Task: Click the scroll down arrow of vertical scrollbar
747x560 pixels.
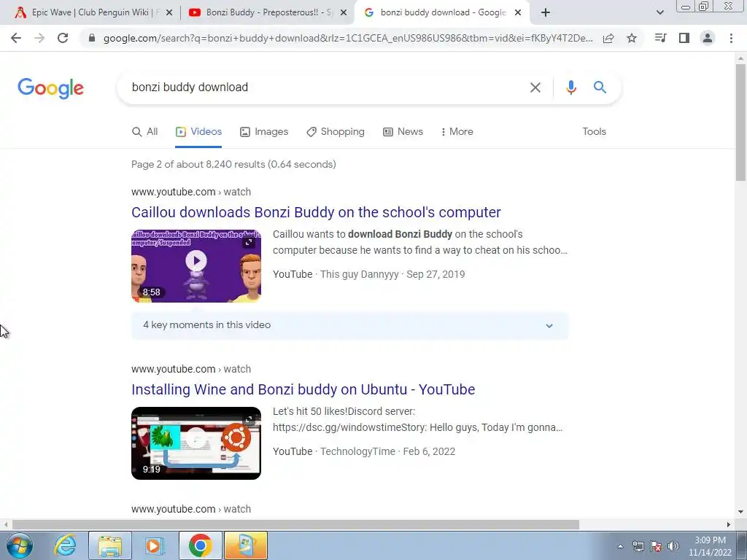Action: point(740,513)
